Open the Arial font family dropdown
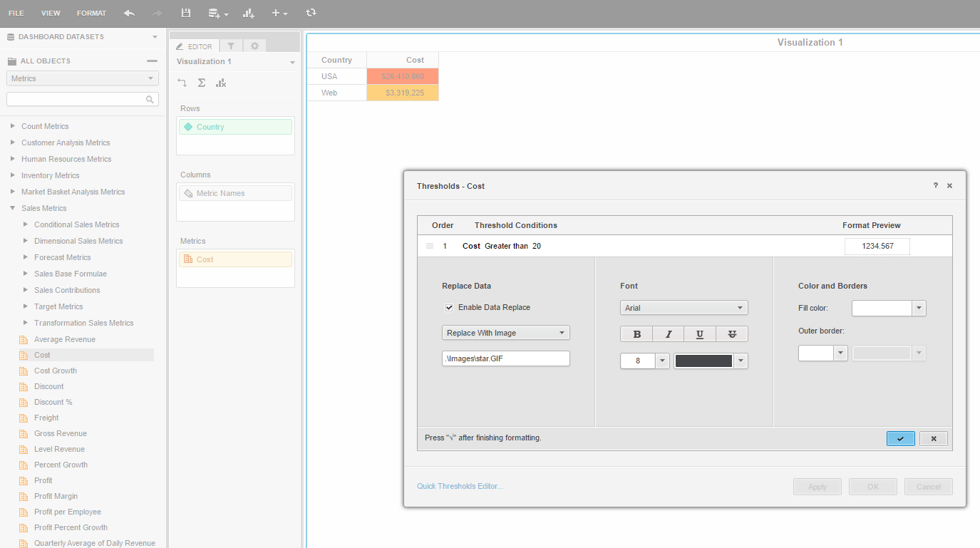Viewport: 980px width, 548px height. pyautogui.click(x=684, y=307)
